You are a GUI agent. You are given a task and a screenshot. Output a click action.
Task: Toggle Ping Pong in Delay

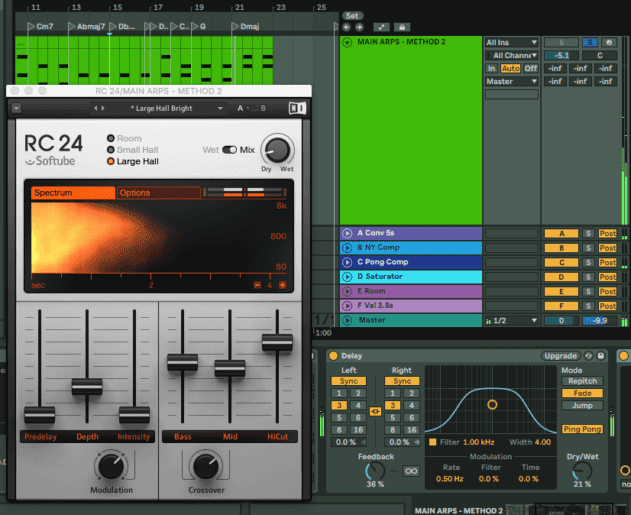(582, 429)
